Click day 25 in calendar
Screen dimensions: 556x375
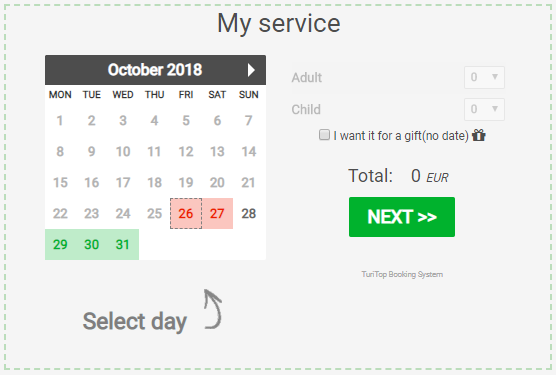pos(154,213)
